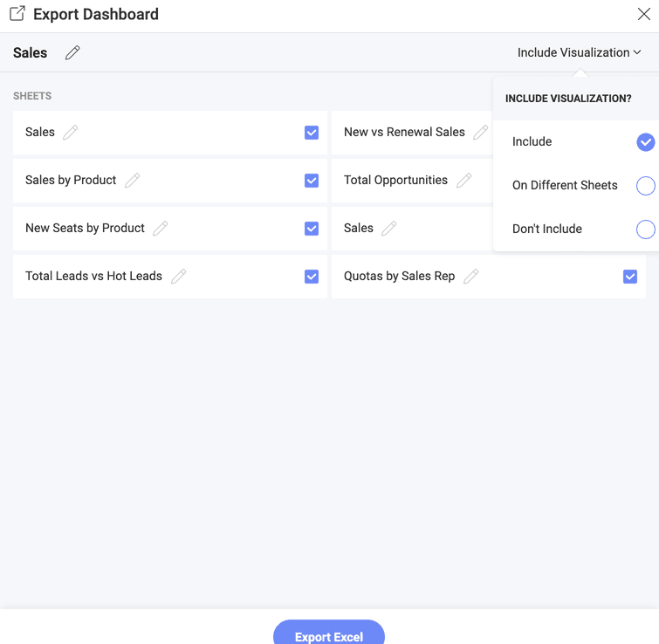Click the export icon beside the Export Dashboard title

tap(17, 13)
